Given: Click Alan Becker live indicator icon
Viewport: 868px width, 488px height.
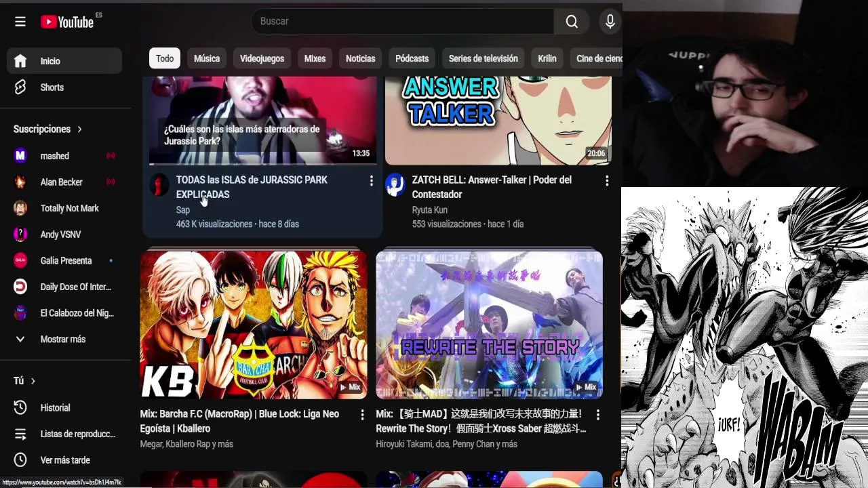Looking at the screenshot, I should [x=111, y=182].
